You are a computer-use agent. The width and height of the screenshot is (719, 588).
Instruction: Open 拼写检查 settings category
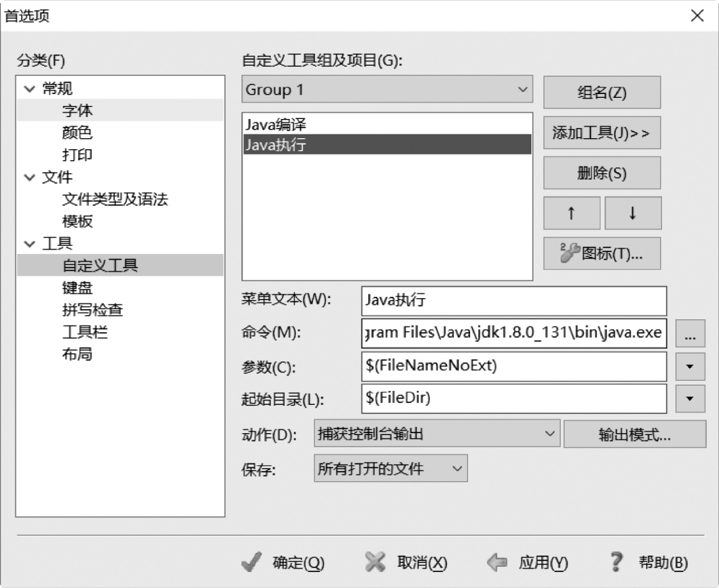[93, 310]
